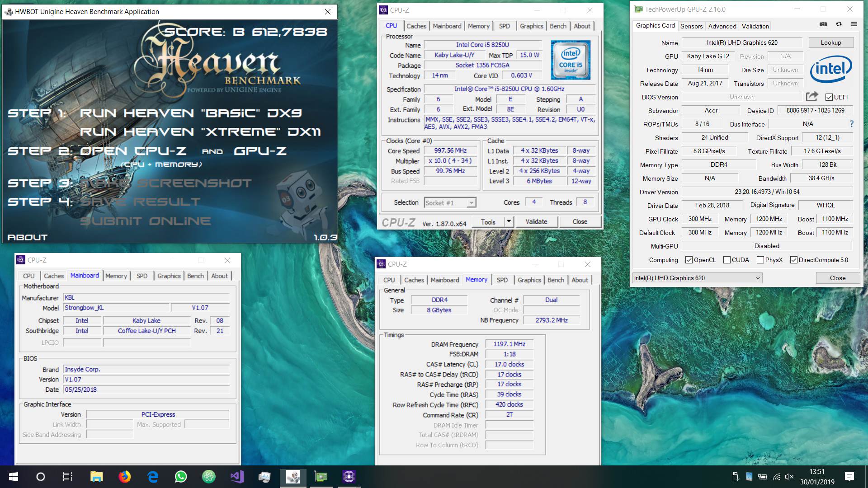
Task: Click RUN HEAVEN "BASIC" DX9
Action: tap(190, 113)
